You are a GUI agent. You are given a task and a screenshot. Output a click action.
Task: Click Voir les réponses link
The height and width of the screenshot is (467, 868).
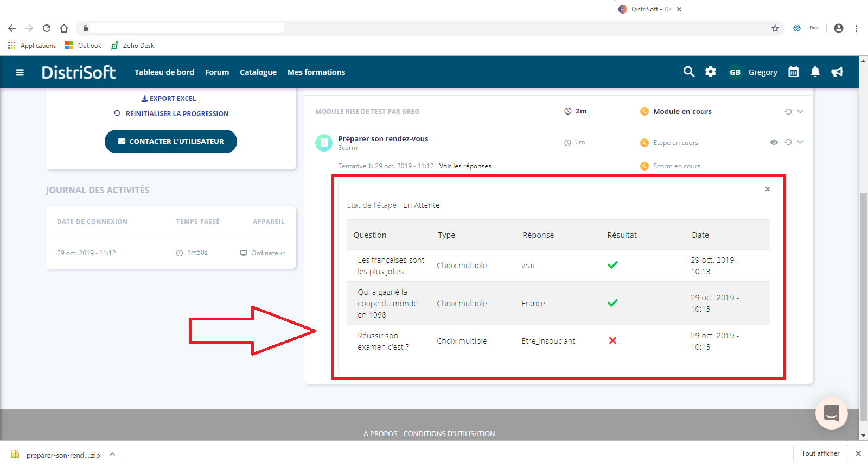465,166
